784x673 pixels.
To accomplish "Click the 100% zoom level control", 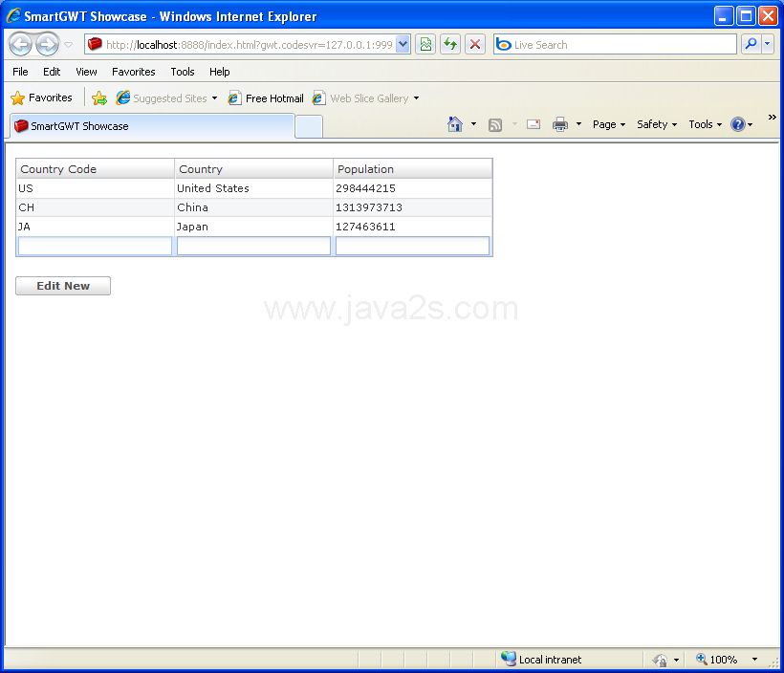I will pyautogui.click(x=717, y=660).
